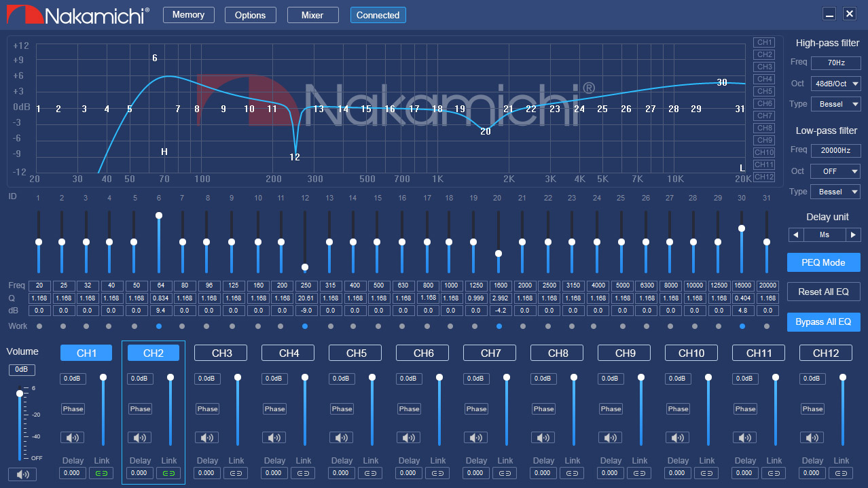Open the Options menu
868x488 pixels.
coord(251,15)
